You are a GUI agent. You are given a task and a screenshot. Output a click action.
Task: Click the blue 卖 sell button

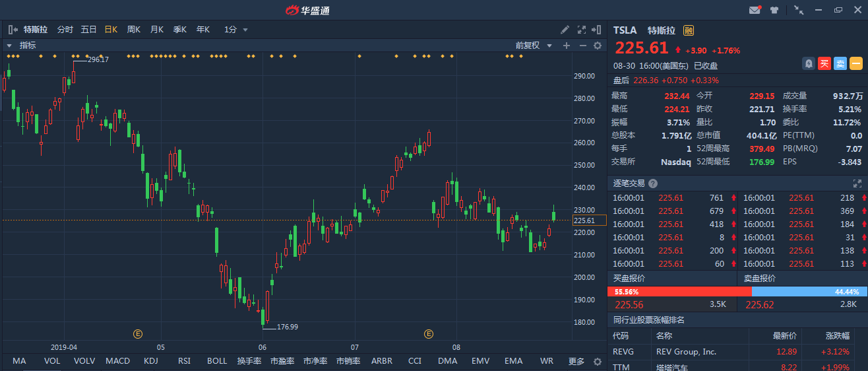(x=840, y=64)
